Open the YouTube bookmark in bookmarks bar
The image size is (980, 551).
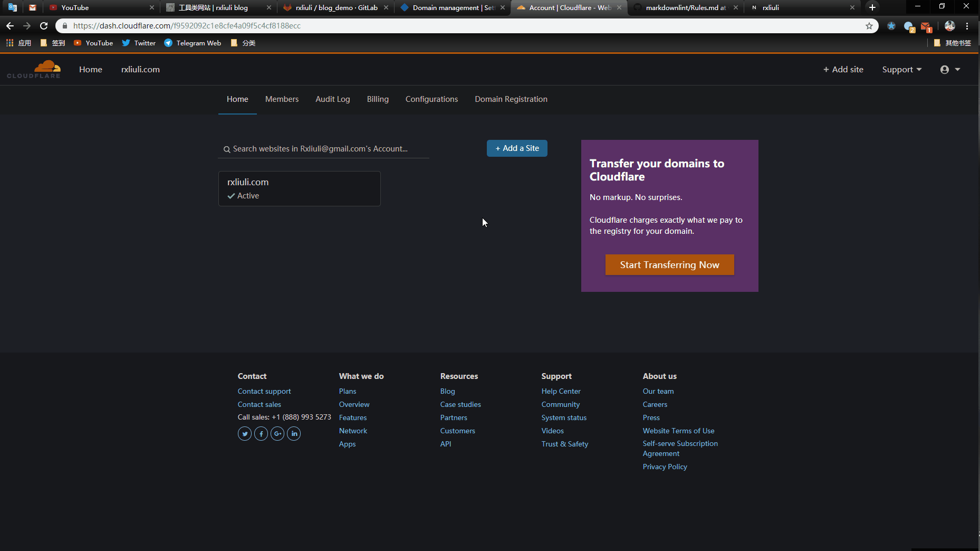click(93, 43)
